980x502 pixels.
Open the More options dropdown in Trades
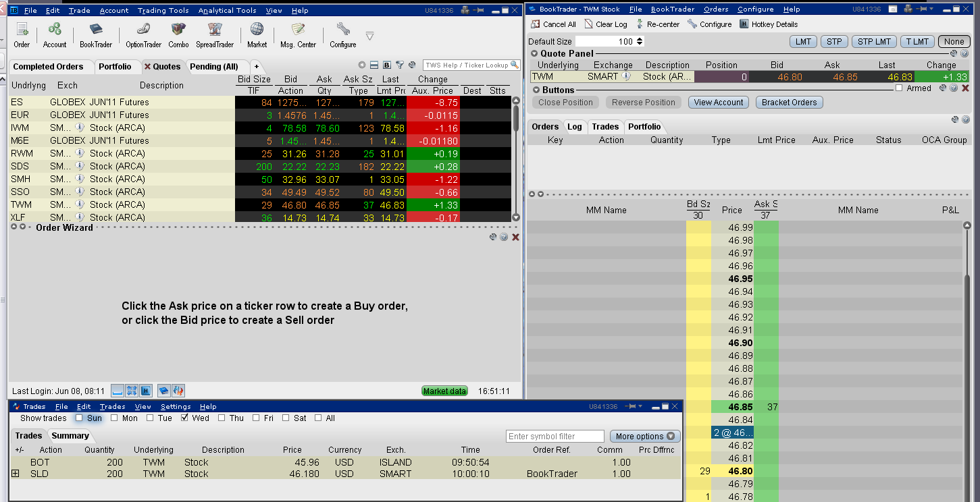645,436
